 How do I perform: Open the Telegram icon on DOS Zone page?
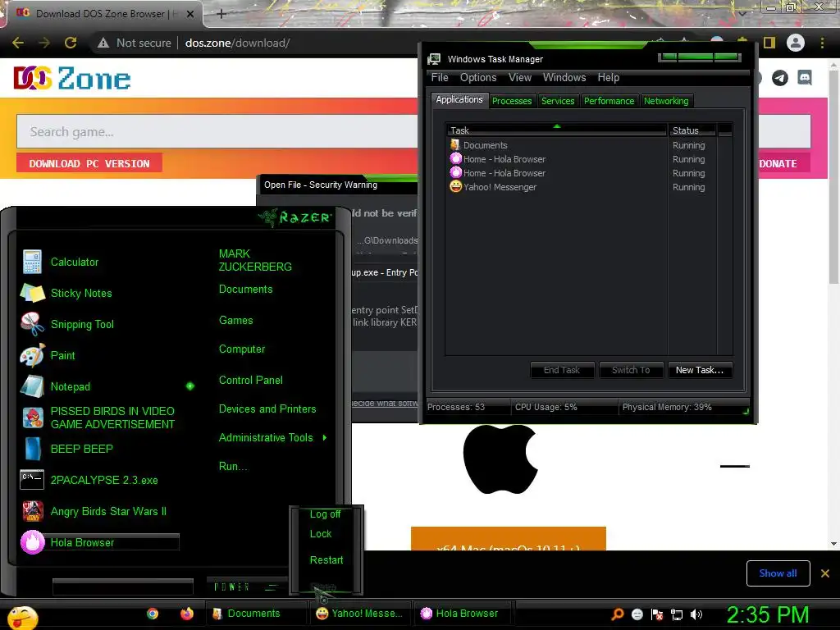(x=780, y=78)
